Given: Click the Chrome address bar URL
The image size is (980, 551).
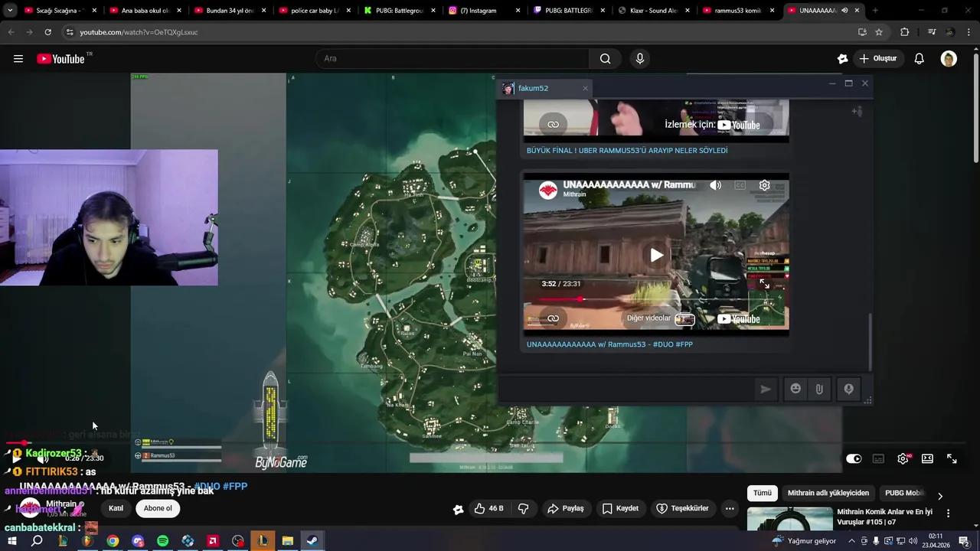Looking at the screenshot, I should point(138,32).
